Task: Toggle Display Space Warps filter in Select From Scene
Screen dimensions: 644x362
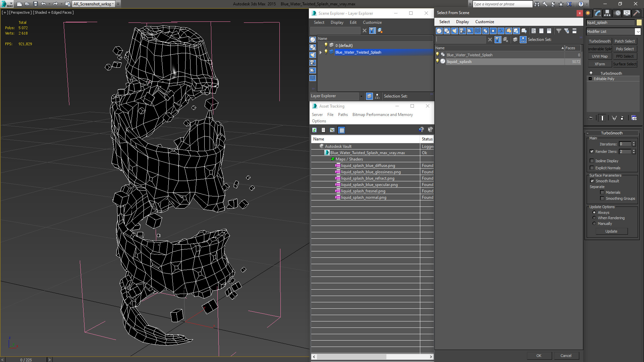Action: (x=478, y=31)
